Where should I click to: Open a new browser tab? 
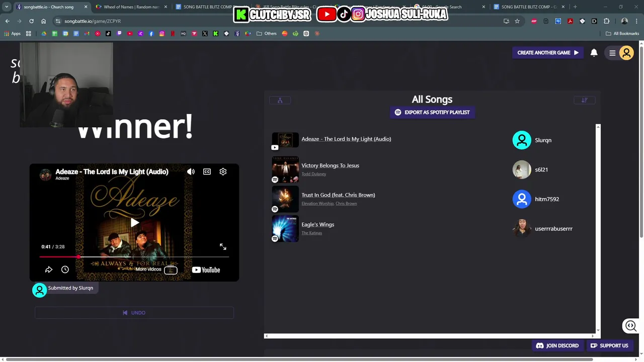(x=575, y=7)
